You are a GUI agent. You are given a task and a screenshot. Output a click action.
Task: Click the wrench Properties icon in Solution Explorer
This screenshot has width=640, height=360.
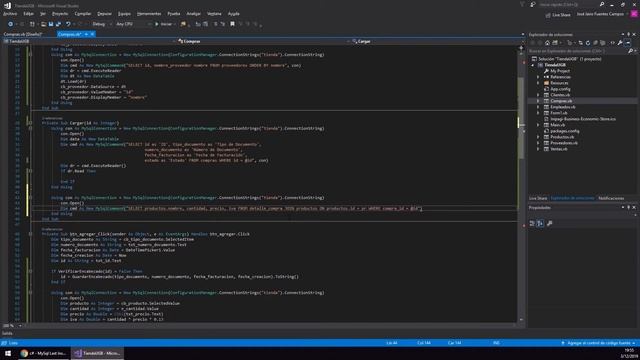620,43
